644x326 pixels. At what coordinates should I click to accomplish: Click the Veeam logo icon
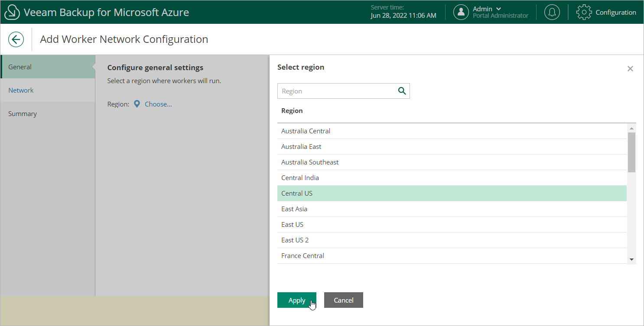tap(12, 12)
